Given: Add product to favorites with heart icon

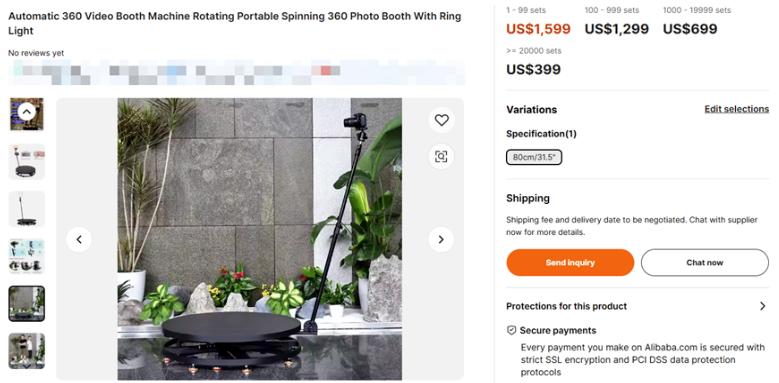Looking at the screenshot, I should click(441, 120).
